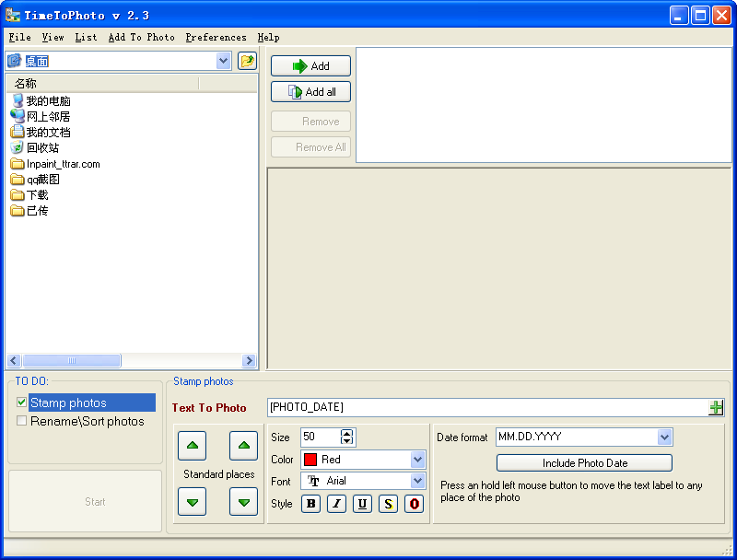Increase the Size value with up arrow

click(346, 433)
